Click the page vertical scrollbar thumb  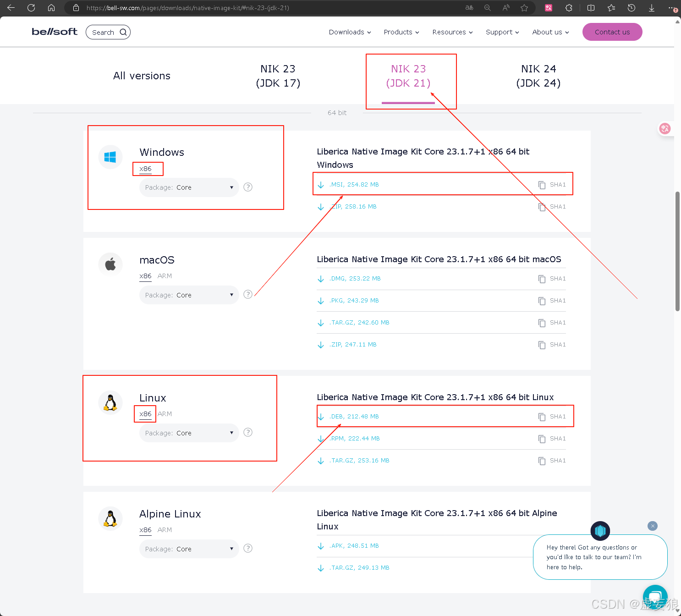tap(677, 251)
